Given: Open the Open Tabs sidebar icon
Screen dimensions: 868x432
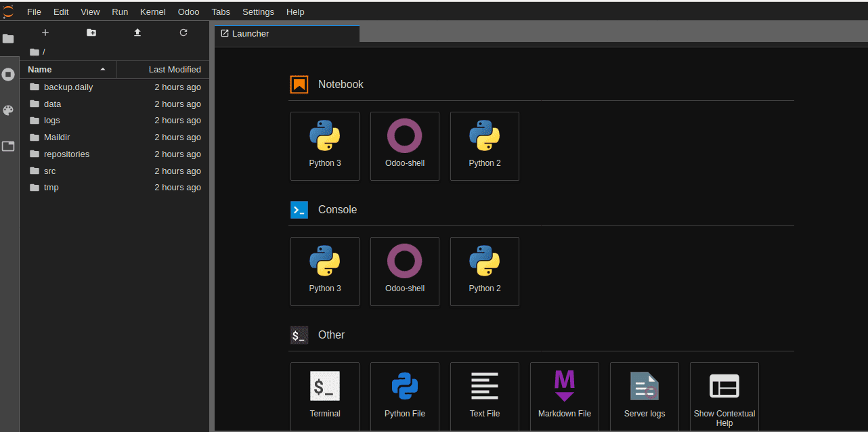Looking at the screenshot, I should click(x=8, y=146).
